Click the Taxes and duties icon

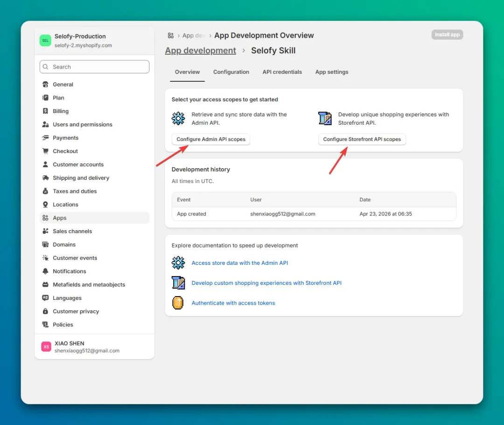click(x=45, y=191)
